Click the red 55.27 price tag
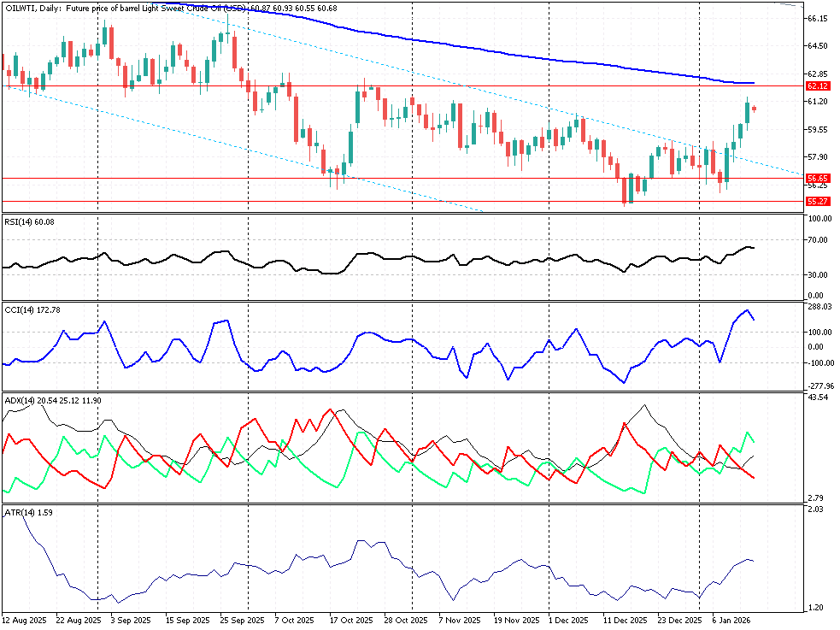The width and height of the screenshot is (840, 630). 817,202
